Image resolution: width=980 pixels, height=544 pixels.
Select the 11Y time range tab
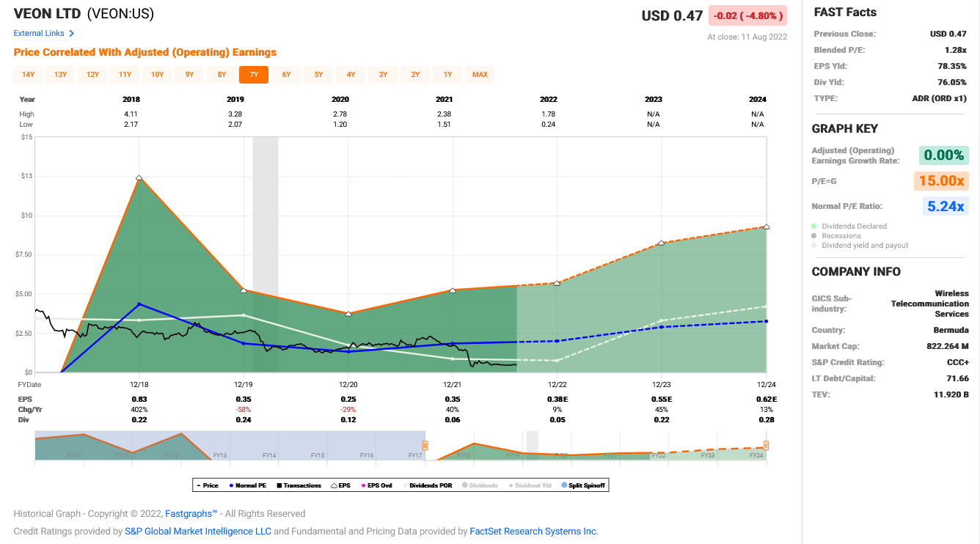pyautogui.click(x=125, y=75)
